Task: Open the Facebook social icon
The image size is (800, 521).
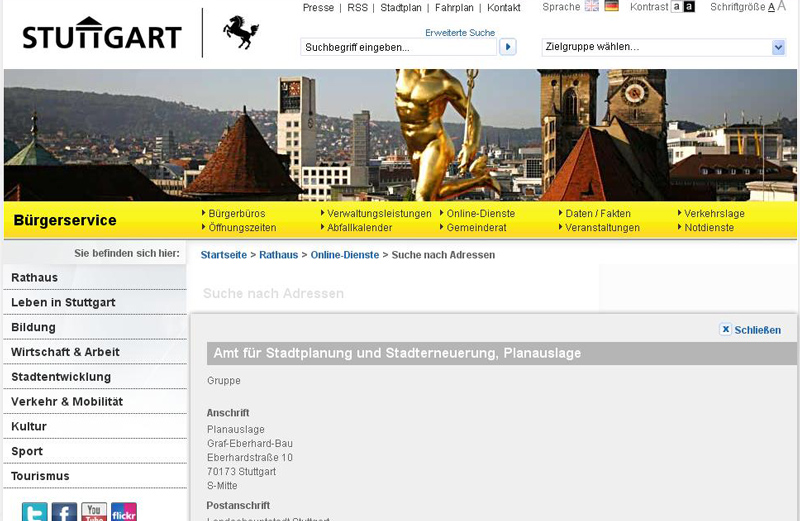Action: 64,512
